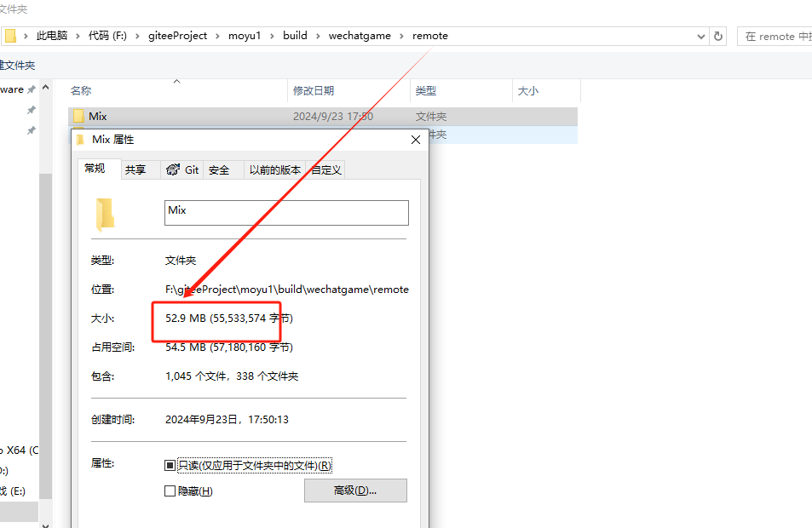Select 此电脑 in the breadcrumb path
812x528 pixels.
pyautogui.click(x=52, y=36)
